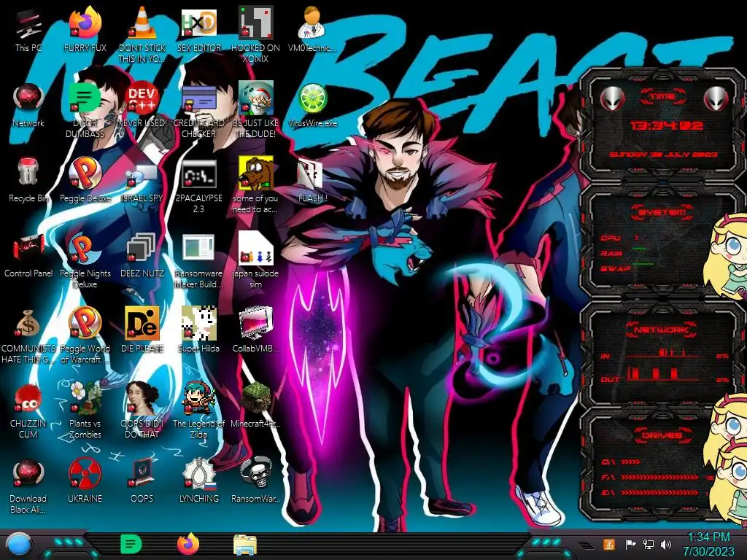The width and height of the screenshot is (747, 560).
Task: Open the taskbar clock showing 1:34 PM
Action: click(x=709, y=544)
